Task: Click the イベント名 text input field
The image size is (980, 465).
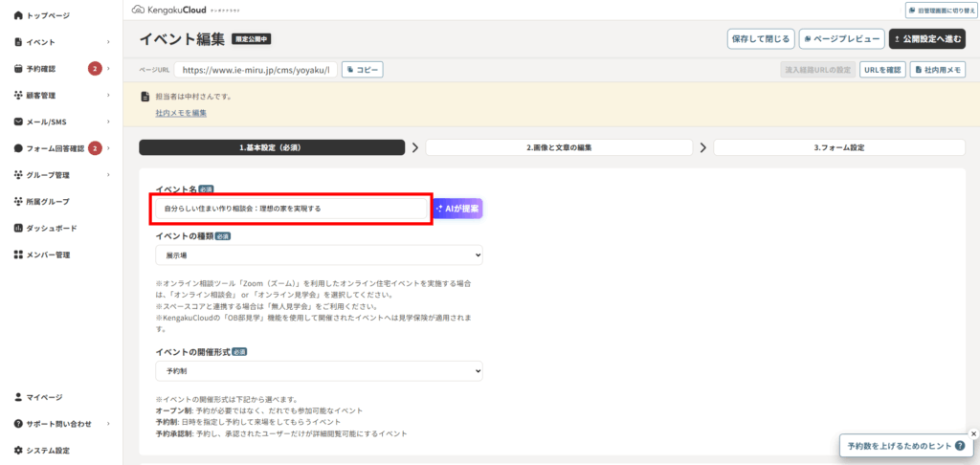Action: click(291, 208)
